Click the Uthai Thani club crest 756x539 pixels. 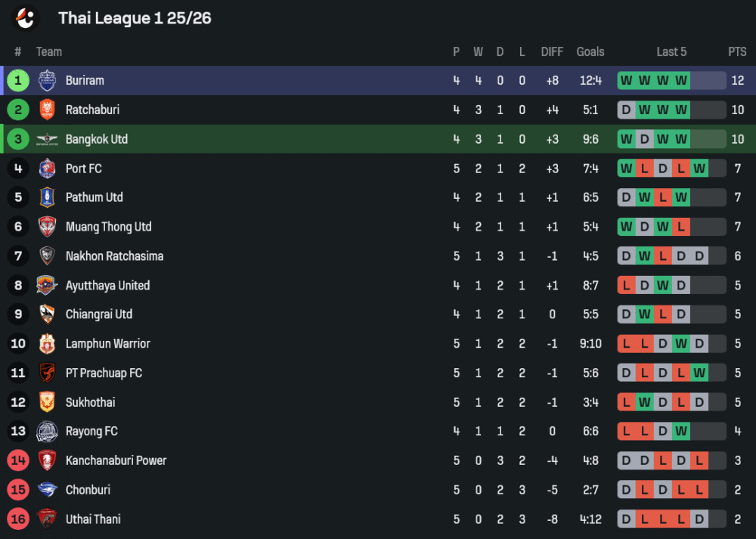(x=47, y=519)
